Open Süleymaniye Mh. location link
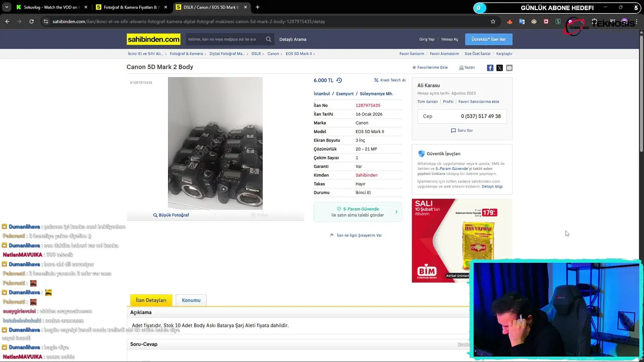644x362 pixels. click(x=376, y=94)
